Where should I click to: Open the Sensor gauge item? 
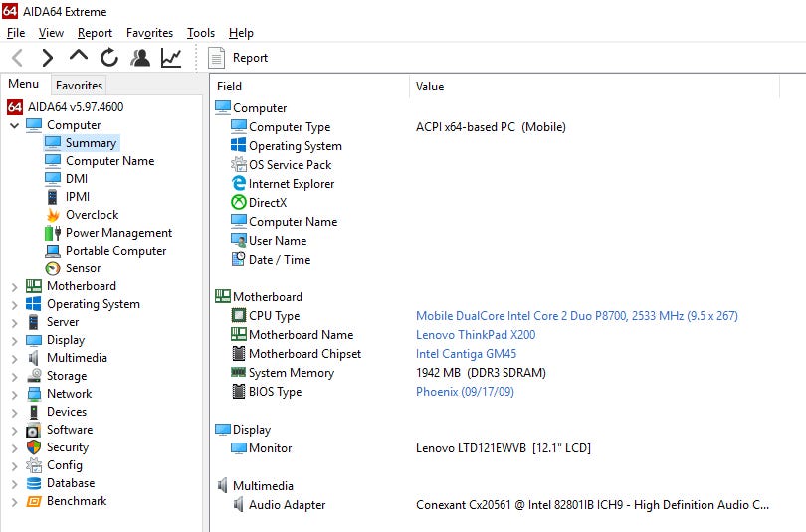pyautogui.click(x=83, y=268)
